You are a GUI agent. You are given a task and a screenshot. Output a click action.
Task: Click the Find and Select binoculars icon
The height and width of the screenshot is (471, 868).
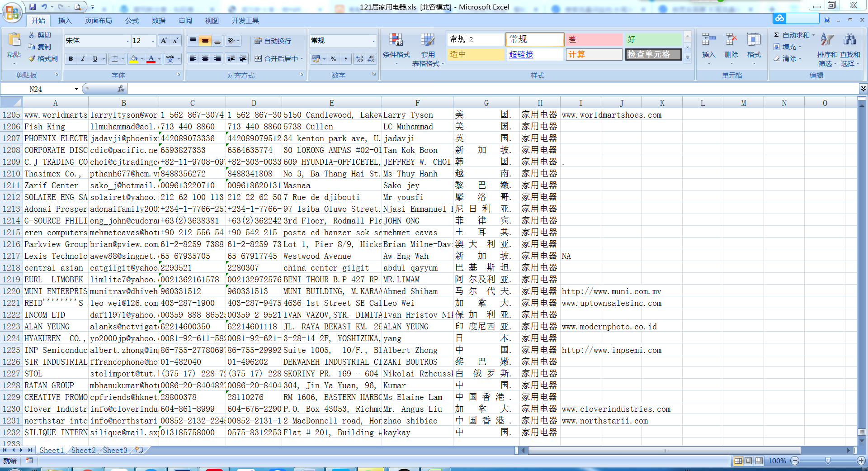(849, 40)
